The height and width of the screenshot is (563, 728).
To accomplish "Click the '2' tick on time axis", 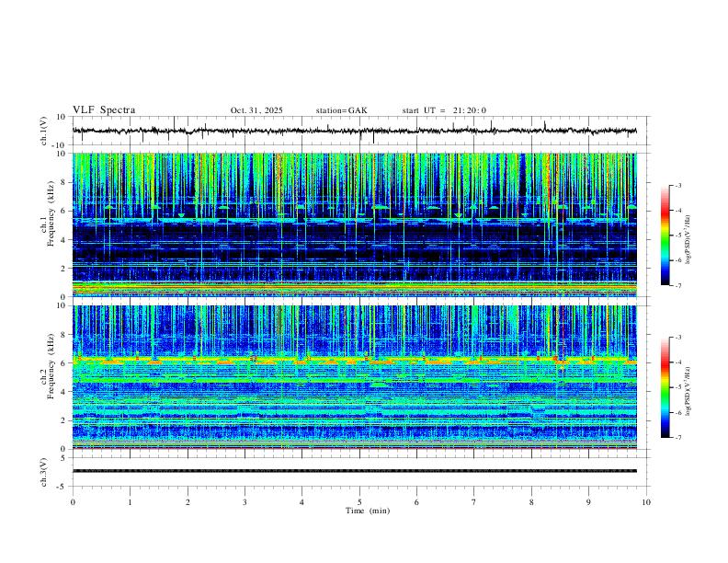I will pyautogui.click(x=188, y=502).
